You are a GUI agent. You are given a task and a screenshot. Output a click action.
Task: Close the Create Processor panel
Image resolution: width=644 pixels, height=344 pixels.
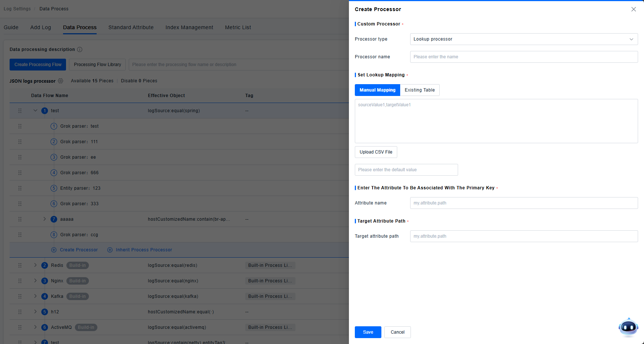[633, 9]
